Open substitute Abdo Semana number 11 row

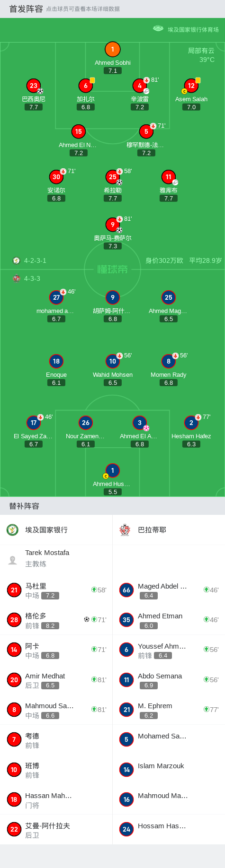[x=169, y=680]
